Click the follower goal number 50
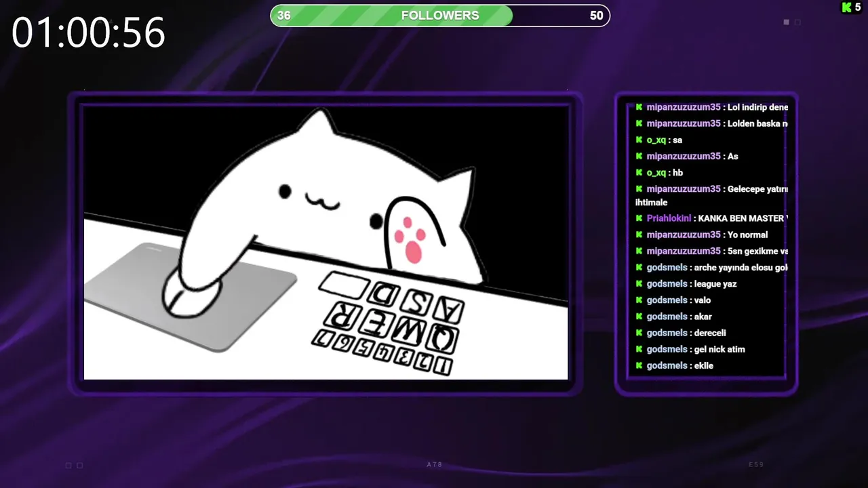The height and width of the screenshot is (488, 868). point(597,16)
